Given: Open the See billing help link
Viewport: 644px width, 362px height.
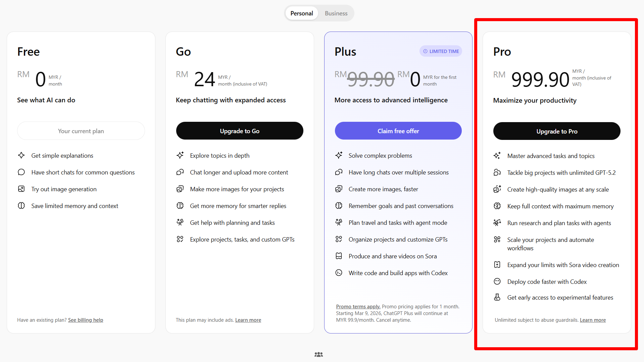Looking at the screenshot, I should [x=86, y=320].
